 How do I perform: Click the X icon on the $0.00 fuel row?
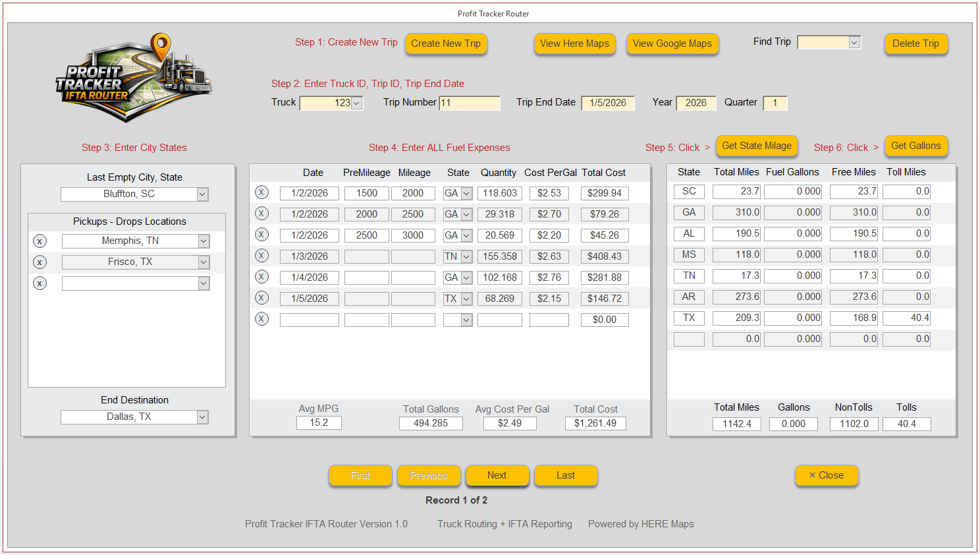262,319
